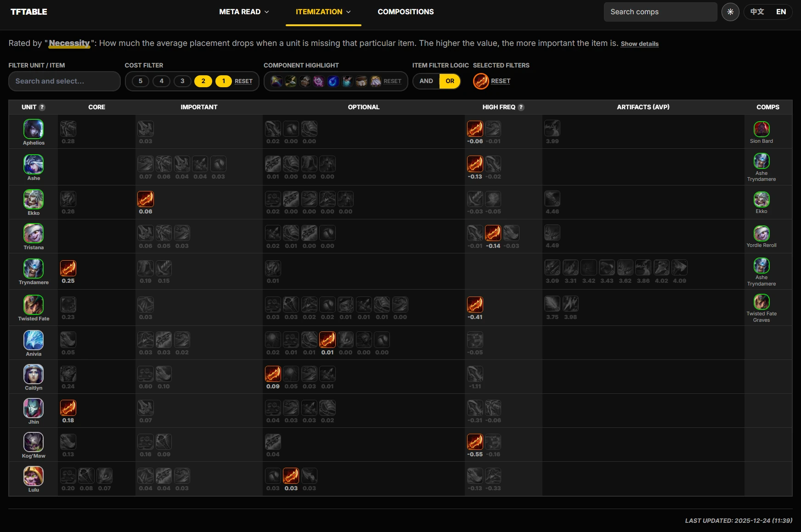801x532 pixels.
Task: Click Aphelios high freq flame item -0.06
Action: [x=475, y=129]
